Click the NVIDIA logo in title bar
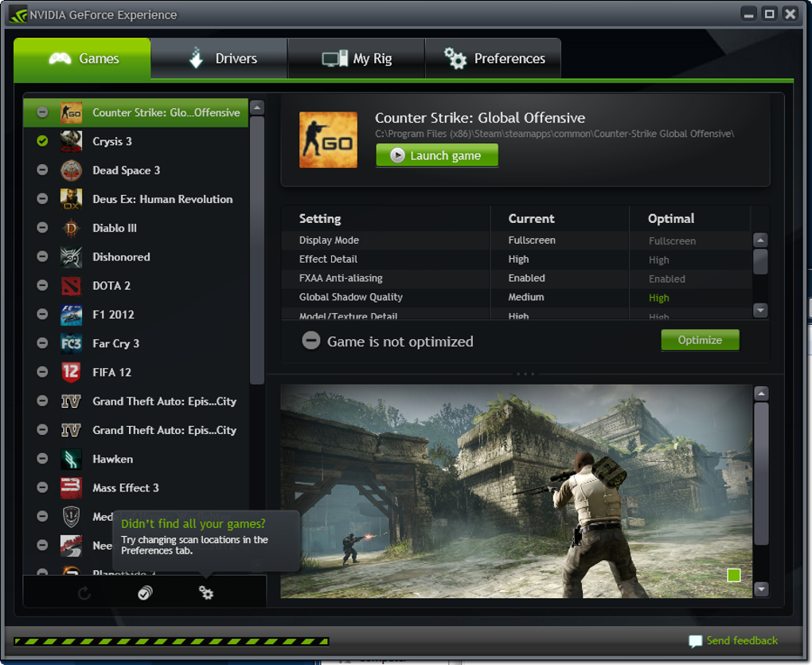The width and height of the screenshot is (812, 665). (x=18, y=14)
